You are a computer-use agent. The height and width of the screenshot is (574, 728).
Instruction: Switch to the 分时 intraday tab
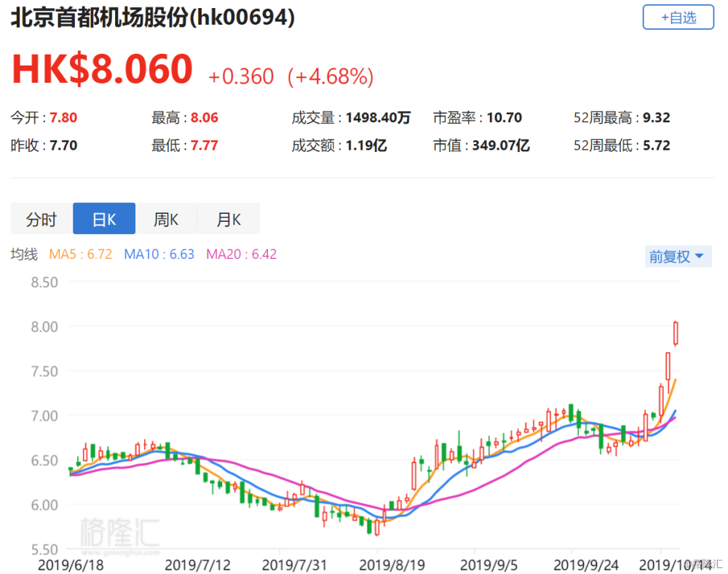click(41, 218)
